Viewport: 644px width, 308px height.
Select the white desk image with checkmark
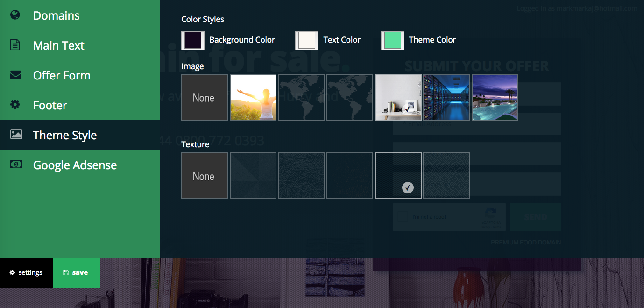click(398, 97)
